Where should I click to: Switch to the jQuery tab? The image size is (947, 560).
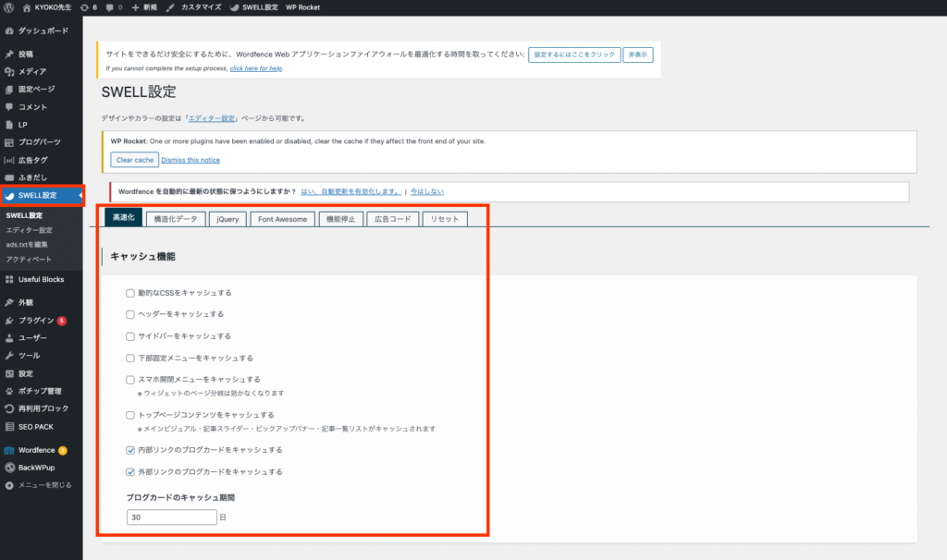point(228,219)
